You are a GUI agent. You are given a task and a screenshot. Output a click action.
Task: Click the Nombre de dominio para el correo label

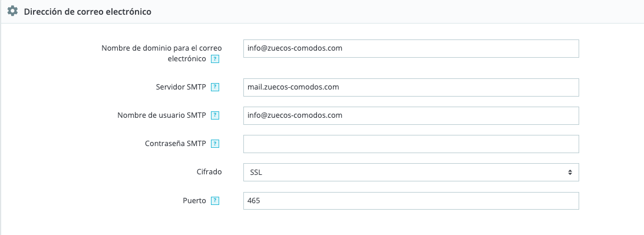click(x=160, y=48)
